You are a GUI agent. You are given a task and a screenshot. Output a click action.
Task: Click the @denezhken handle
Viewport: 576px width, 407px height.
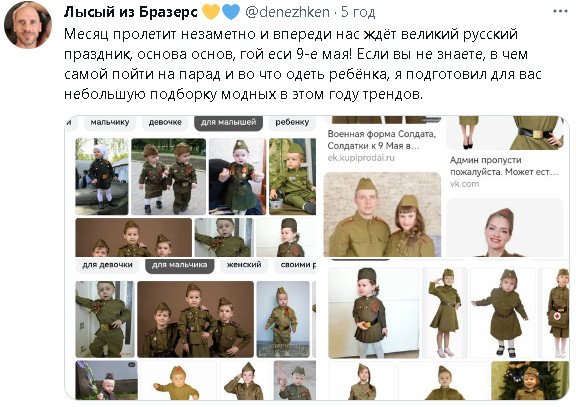287,12
